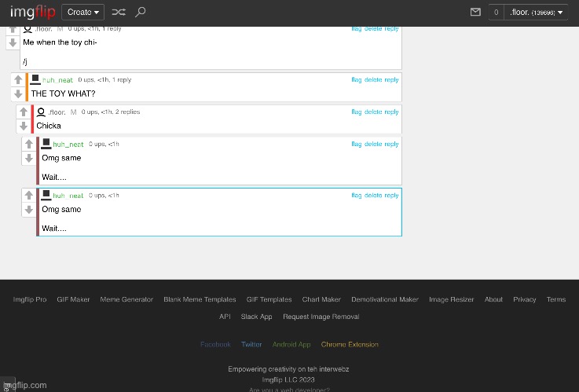Upvote the "THE TOY WHAT?" comment
The height and width of the screenshot is (392, 579).
tap(18, 80)
